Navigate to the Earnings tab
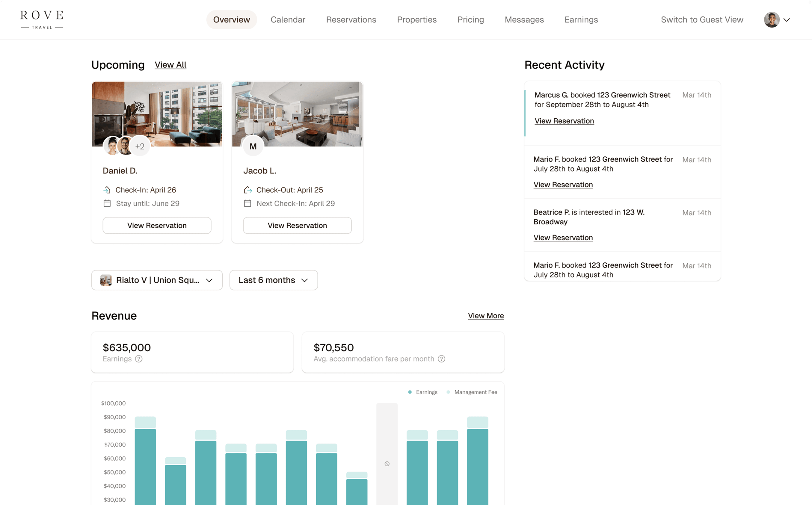The height and width of the screenshot is (505, 812). (581, 20)
